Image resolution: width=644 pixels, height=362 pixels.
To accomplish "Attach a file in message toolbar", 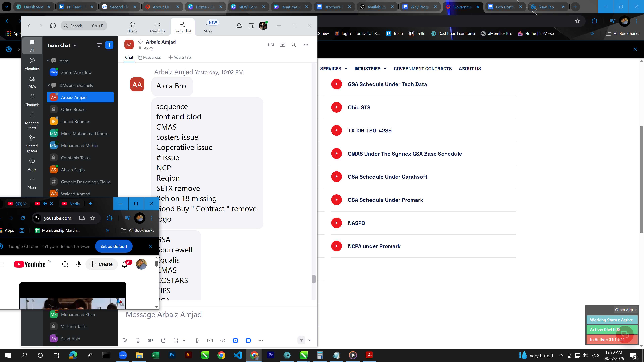I will coord(163,340).
